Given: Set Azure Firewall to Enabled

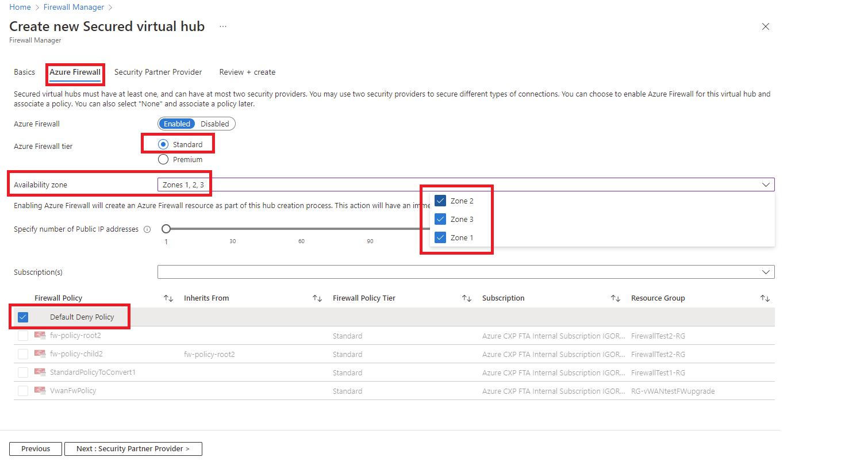Looking at the screenshot, I should pyautogui.click(x=177, y=124).
